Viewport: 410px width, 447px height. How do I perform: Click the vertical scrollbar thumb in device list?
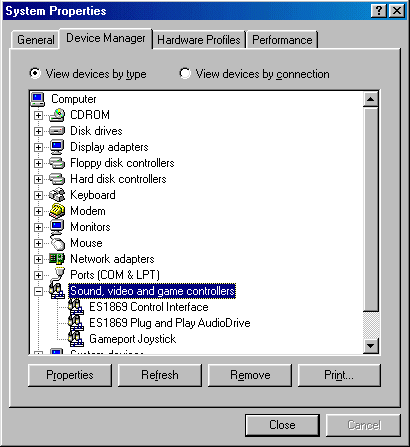[x=371, y=209]
